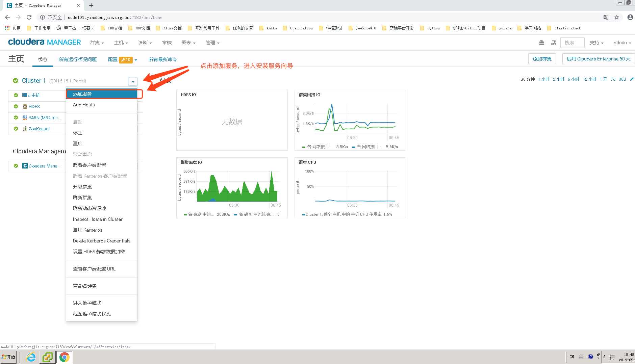
Task: Select 部署客户端配置 menu entry
Action: 102,165
